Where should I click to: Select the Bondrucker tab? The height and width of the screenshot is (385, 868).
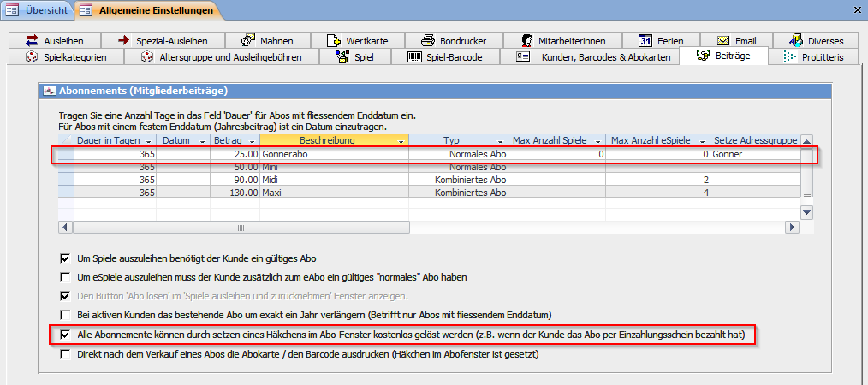click(454, 40)
